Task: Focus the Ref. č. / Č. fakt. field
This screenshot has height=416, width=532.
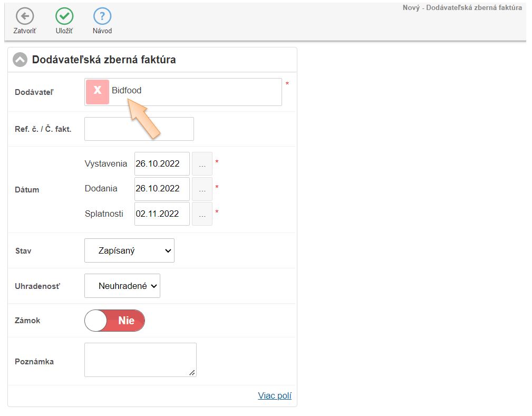Action: 139,129
